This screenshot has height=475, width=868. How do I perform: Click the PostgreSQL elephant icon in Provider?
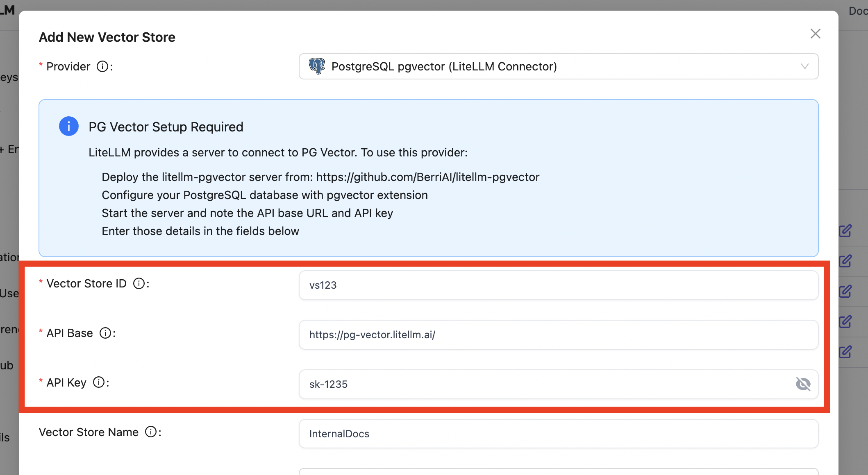pos(317,66)
